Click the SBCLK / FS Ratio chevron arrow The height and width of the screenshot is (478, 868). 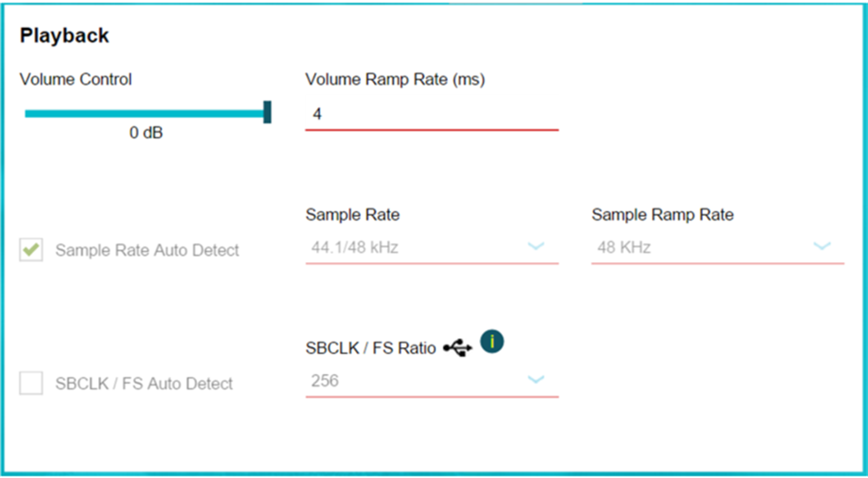coord(536,380)
